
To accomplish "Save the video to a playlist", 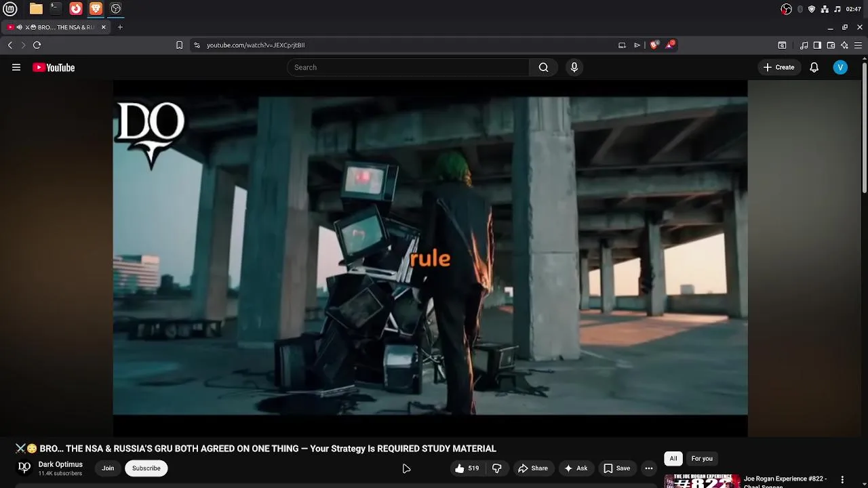I will [x=617, y=468].
